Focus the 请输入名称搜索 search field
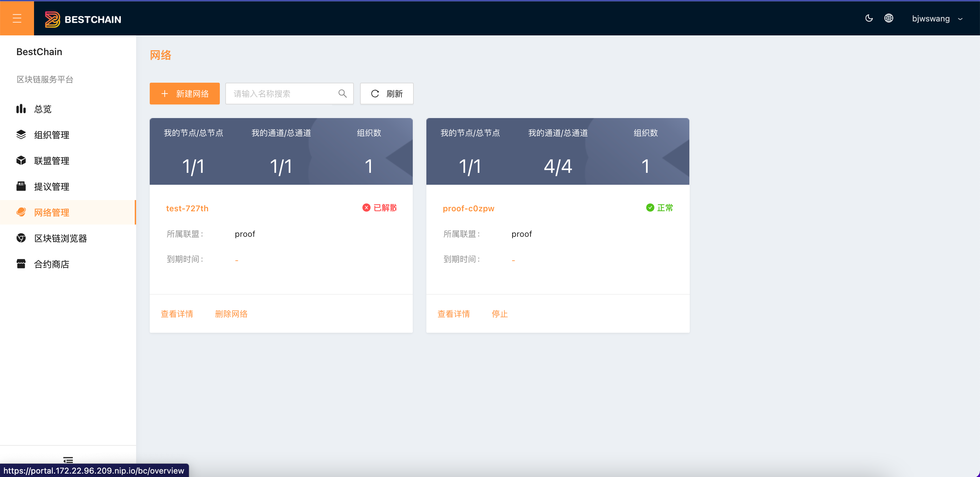The width and height of the screenshot is (980, 477). point(289,94)
